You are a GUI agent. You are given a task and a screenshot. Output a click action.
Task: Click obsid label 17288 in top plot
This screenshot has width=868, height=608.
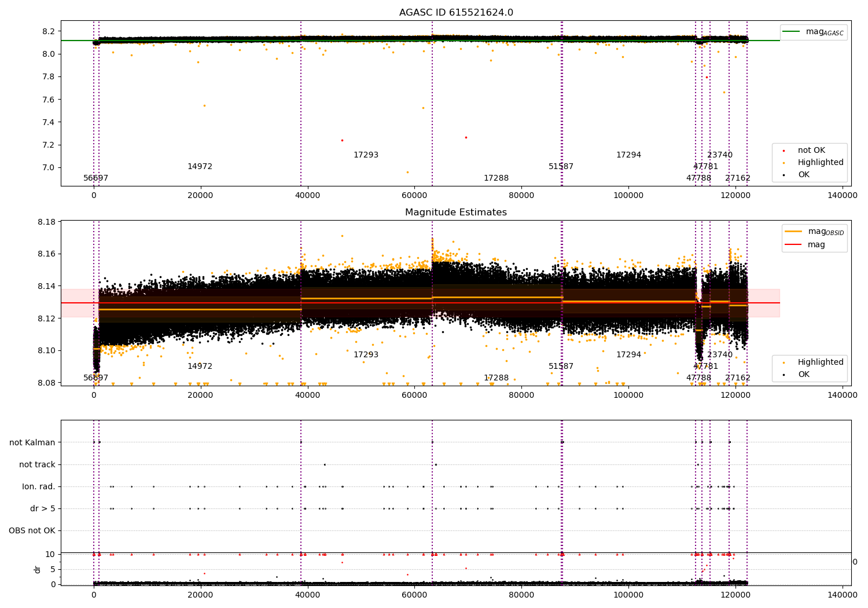tap(496, 178)
